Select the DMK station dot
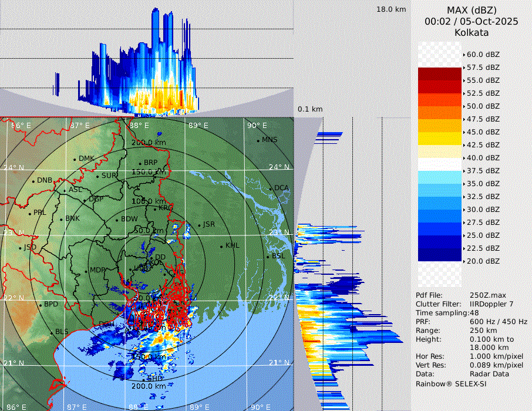The width and height of the screenshot is (532, 411). (x=75, y=159)
